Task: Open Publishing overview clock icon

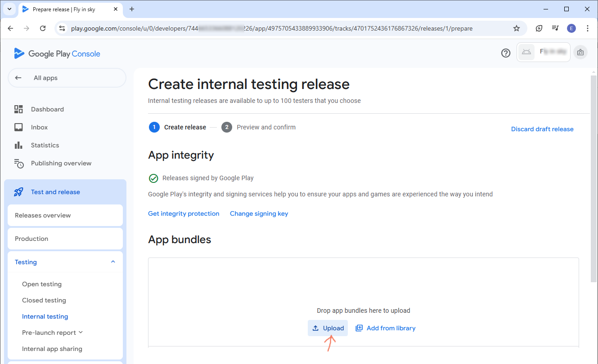Action: click(19, 164)
